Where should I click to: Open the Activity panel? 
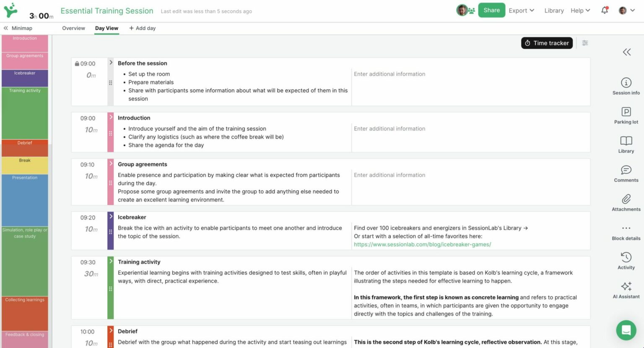tap(626, 260)
